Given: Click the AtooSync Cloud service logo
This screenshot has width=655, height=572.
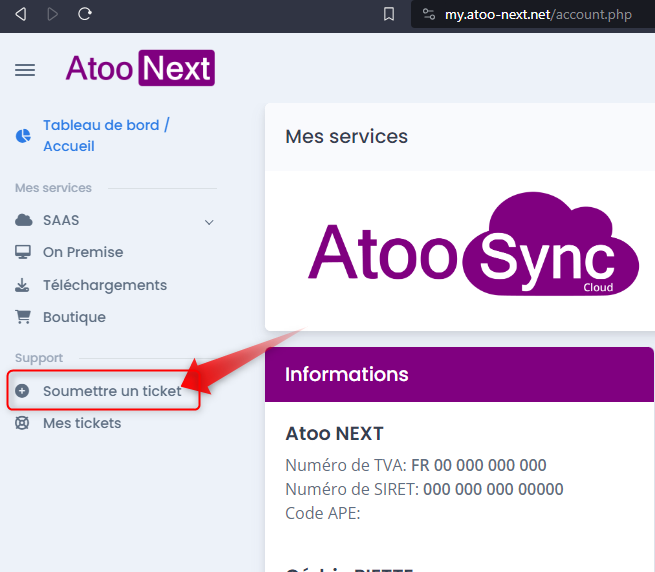Looking at the screenshot, I should tap(473, 244).
